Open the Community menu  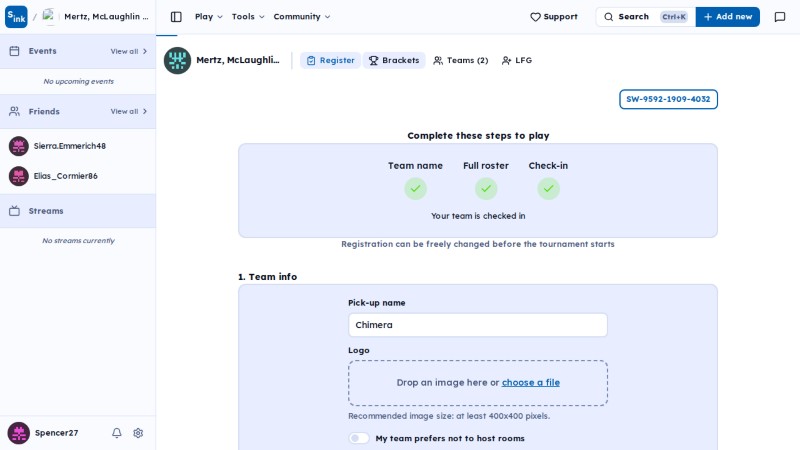(302, 17)
